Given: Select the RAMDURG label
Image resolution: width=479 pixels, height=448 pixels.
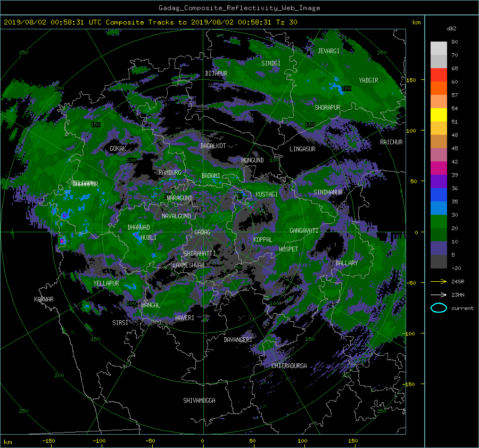Looking at the screenshot, I should pyautogui.click(x=170, y=173).
